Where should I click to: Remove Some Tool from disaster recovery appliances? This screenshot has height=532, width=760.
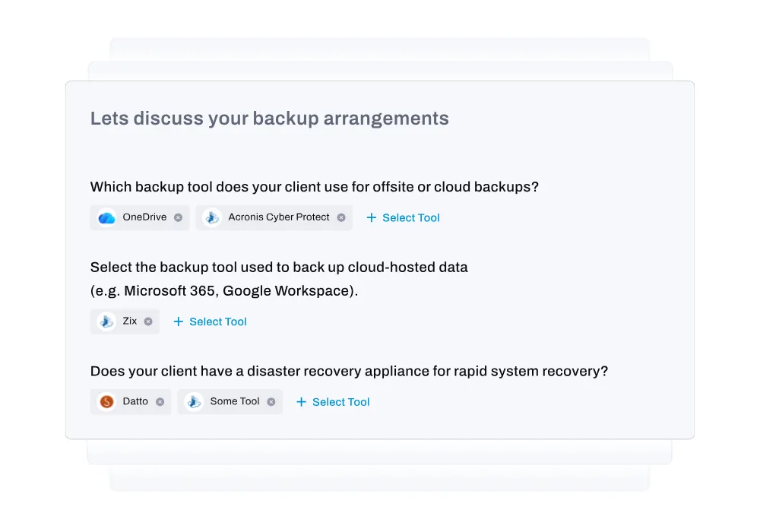point(271,401)
